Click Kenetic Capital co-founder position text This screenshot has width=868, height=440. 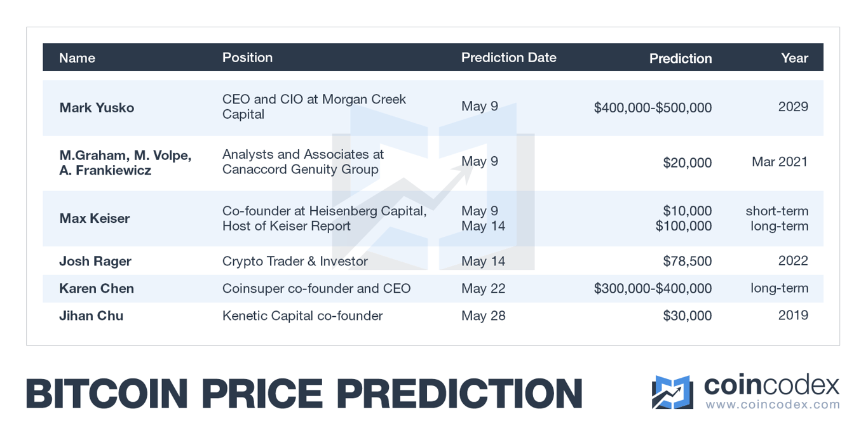pyautogui.click(x=302, y=316)
